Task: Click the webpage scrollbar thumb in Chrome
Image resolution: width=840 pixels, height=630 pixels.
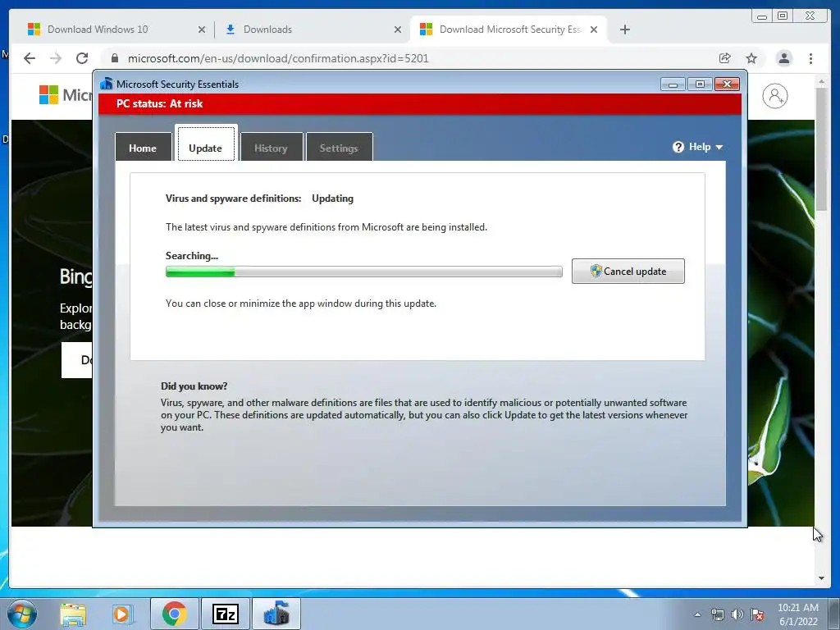Action: 821,149
